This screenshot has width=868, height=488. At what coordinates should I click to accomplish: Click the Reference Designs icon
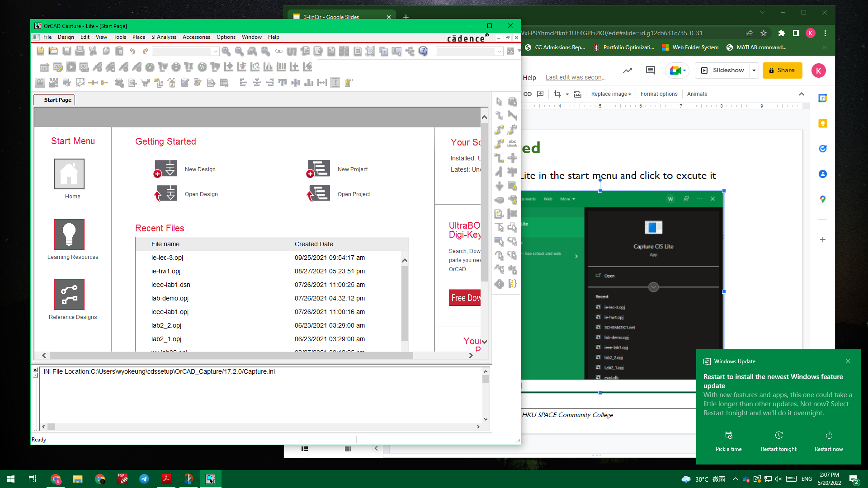pyautogui.click(x=69, y=294)
